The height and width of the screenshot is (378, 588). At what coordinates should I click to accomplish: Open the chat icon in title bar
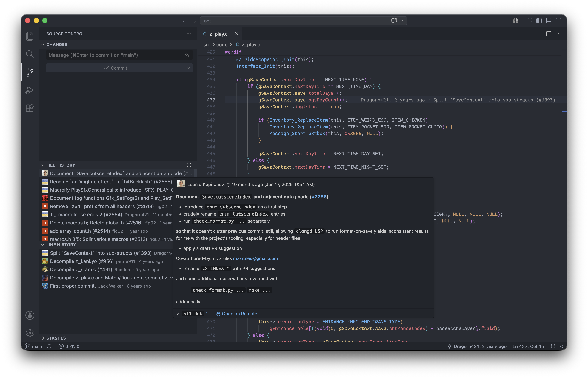coord(394,21)
